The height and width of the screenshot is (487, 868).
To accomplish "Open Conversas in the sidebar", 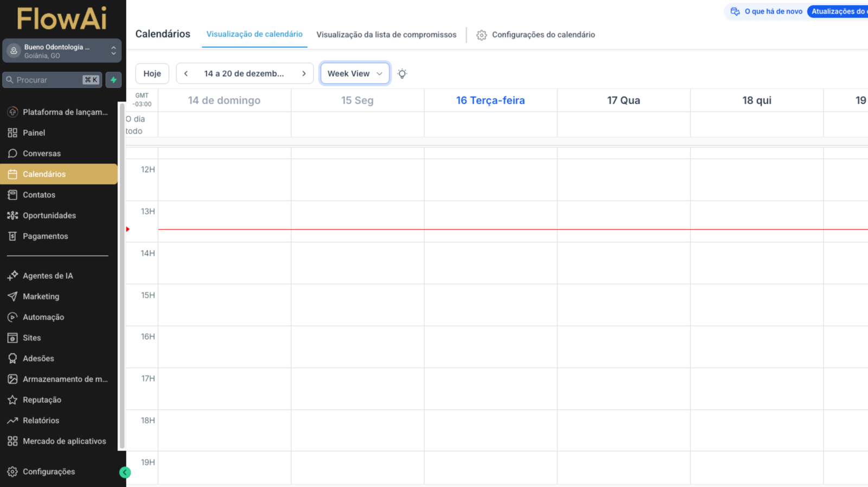I will [42, 154].
